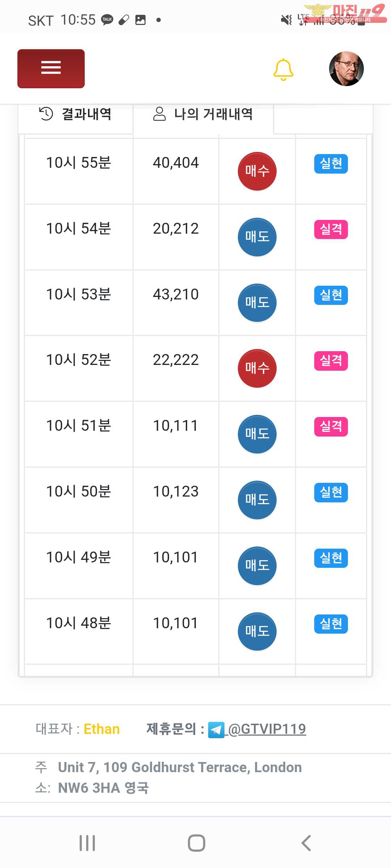Open the profile avatar photo
391x868 pixels.
click(x=346, y=69)
